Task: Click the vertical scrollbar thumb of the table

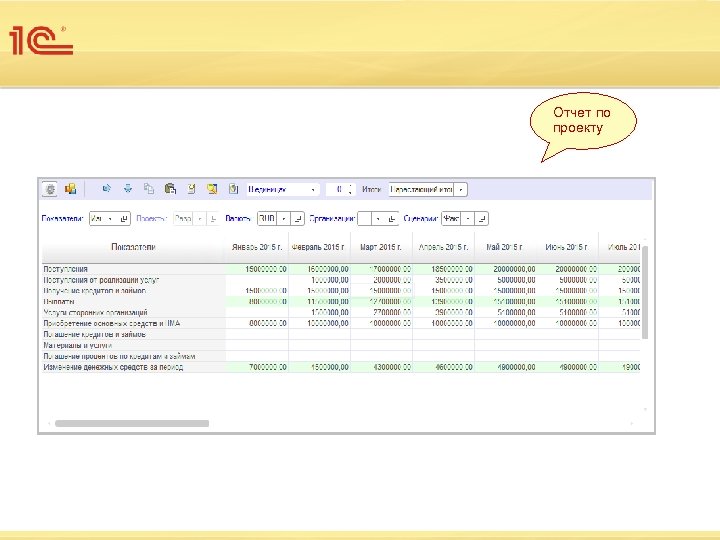Action: [x=645, y=292]
